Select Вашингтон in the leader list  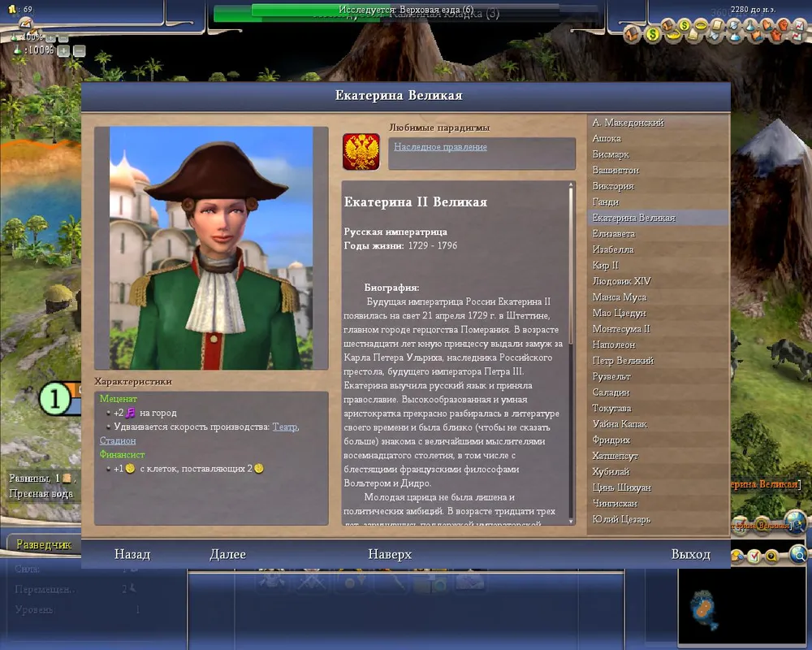pos(658,170)
